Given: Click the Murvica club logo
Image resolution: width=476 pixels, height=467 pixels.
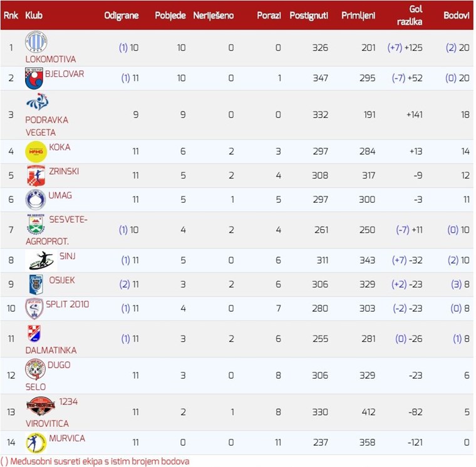Looking at the screenshot, I should coord(36,442).
